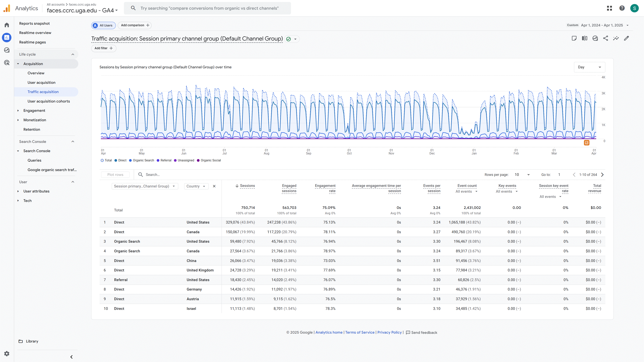Click the Add filter button

point(103,48)
